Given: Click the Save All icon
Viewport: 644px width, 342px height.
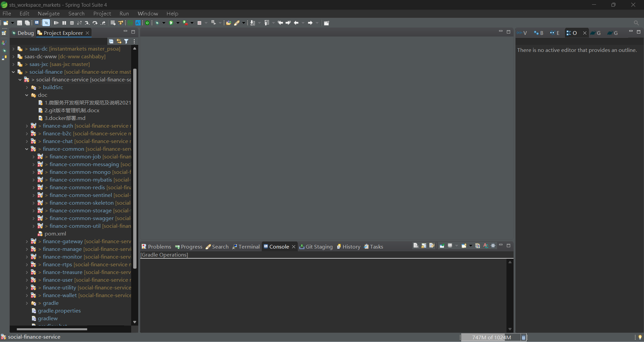Looking at the screenshot, I should point(27,23).
